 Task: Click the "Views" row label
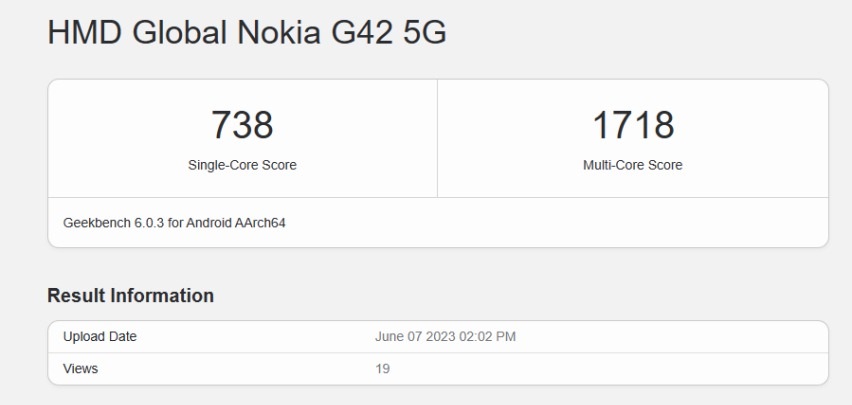click(80, 369)
